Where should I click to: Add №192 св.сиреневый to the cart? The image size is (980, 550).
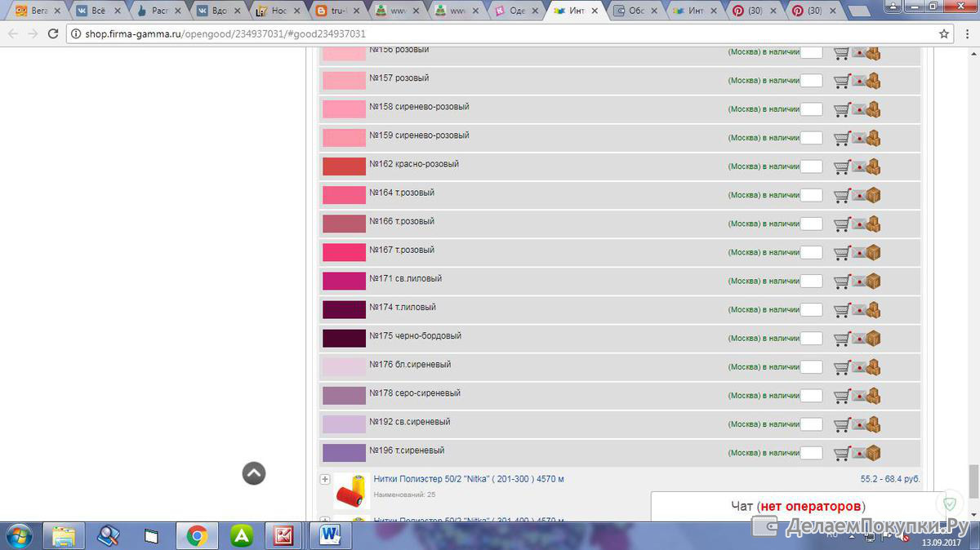click(x=841, y=424)
